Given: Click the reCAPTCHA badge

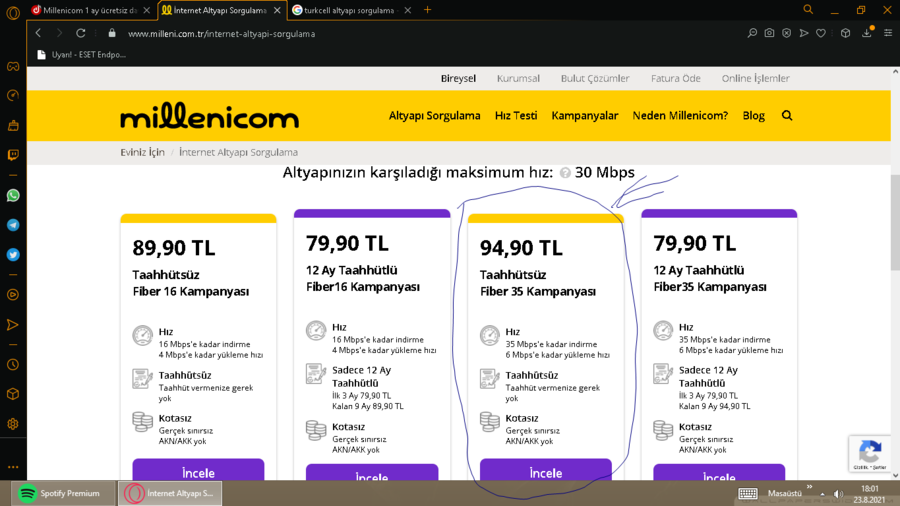Looking at the screenshot, I should pos(870,454).
